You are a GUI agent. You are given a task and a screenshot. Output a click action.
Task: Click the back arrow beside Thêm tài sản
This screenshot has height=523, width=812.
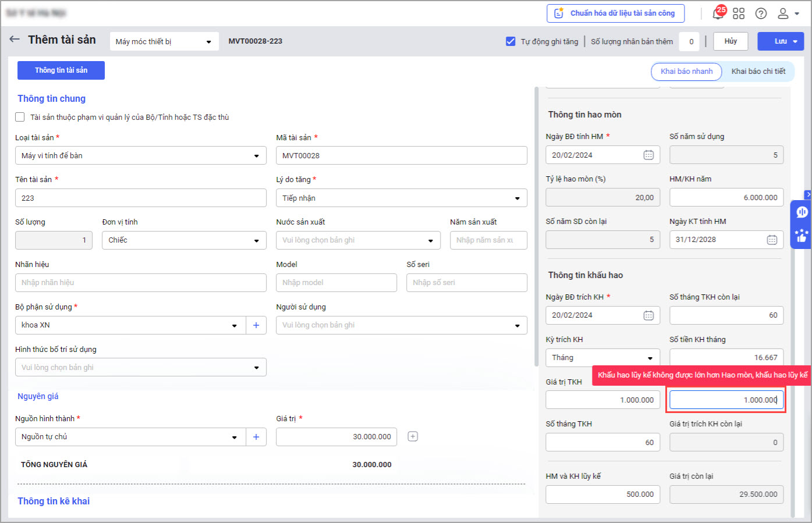point(15,40)
